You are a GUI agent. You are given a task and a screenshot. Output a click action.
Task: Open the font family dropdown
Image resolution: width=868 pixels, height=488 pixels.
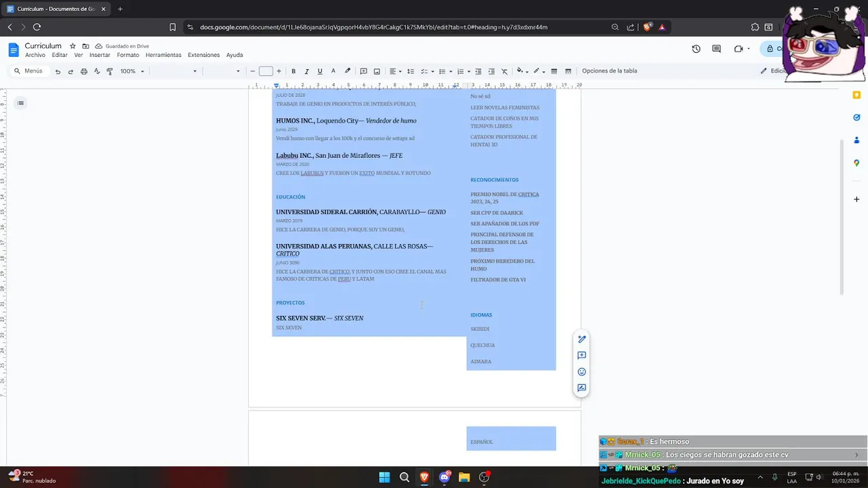coord(224,71)
